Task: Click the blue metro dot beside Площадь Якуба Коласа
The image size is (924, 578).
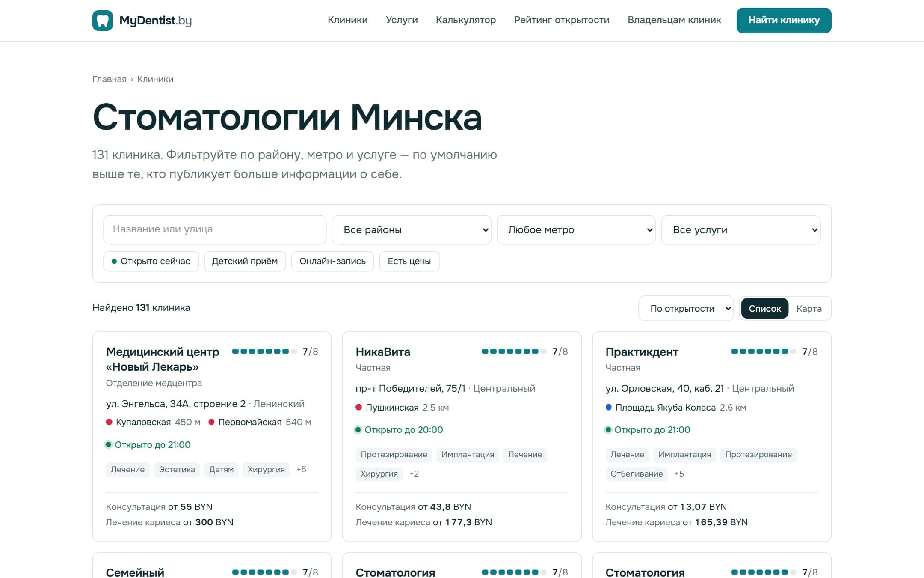Action: coord(609,407)
